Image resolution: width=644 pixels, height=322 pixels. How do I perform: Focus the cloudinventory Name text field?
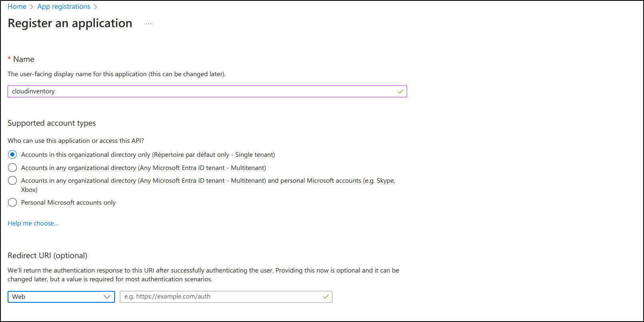coord(200,91)
